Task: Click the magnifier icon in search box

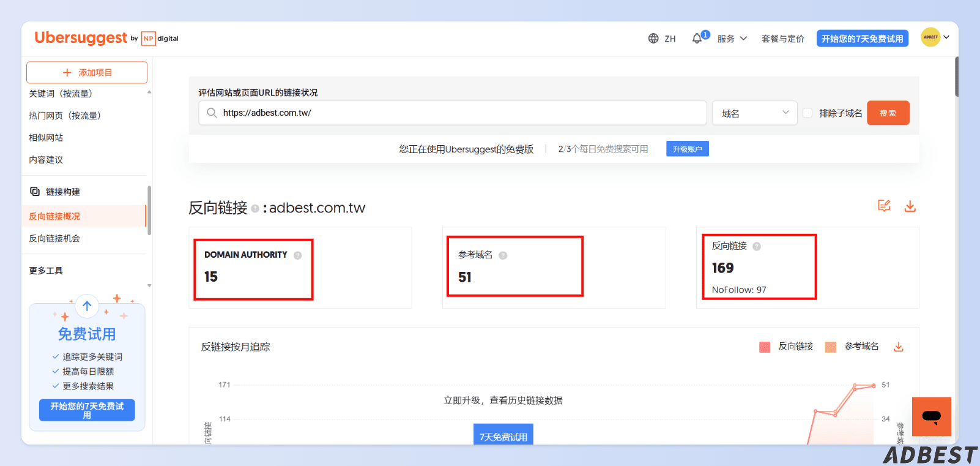Action: click(x=212, y=113)
